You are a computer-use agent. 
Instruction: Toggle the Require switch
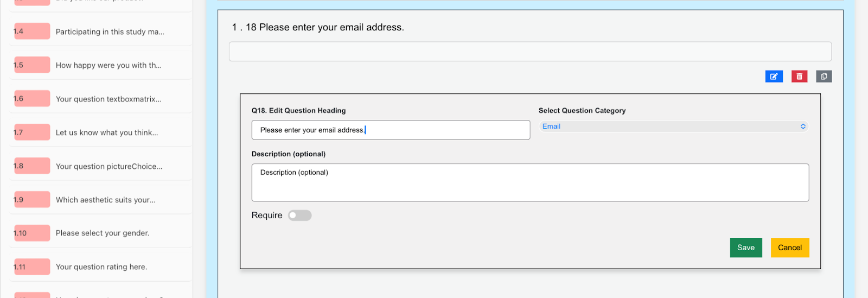[299, 215]
